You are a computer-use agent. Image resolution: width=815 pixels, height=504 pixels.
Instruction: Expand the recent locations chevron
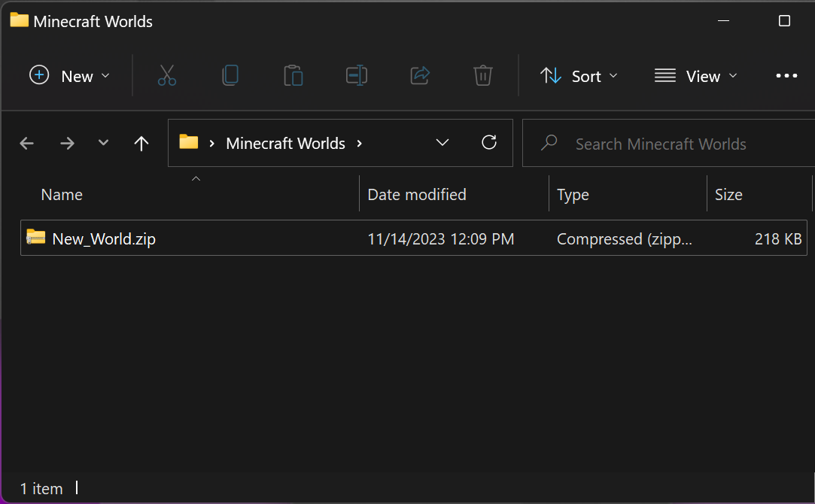tap(103, 143)
